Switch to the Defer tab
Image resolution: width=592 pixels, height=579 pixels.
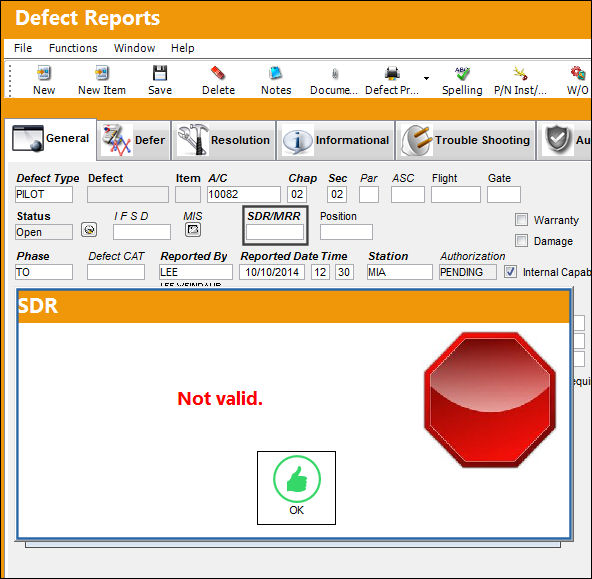pos(134,140)
